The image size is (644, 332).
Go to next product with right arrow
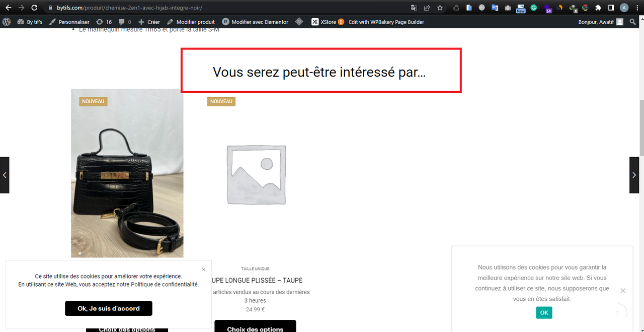click(634, 175)
